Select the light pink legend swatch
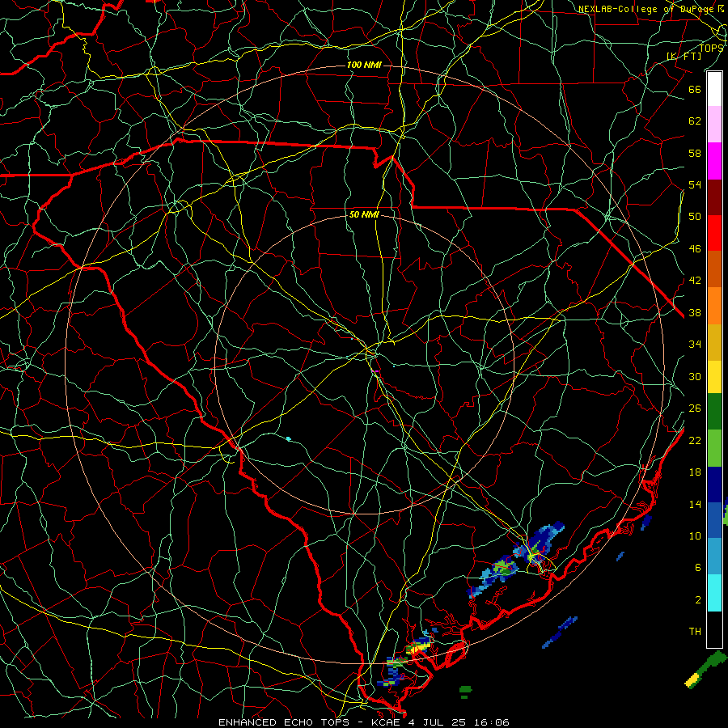This screenshot has width=728, height=728. point(714,125)
